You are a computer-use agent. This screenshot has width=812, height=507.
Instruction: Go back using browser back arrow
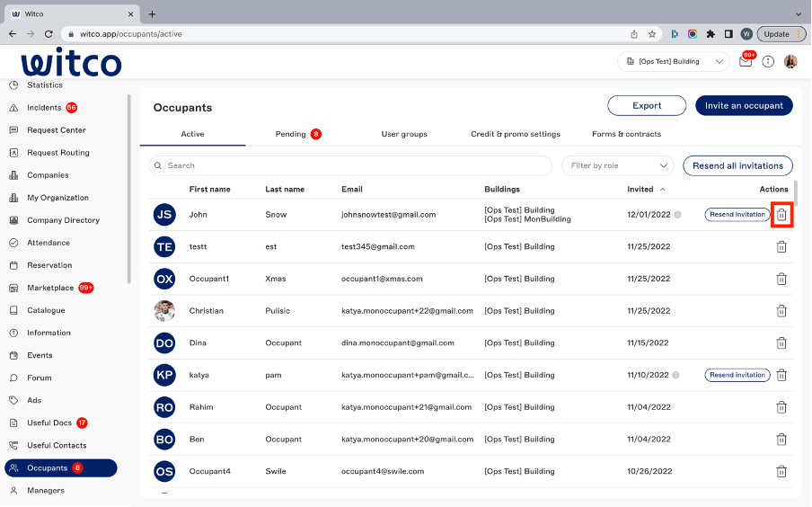13,34
